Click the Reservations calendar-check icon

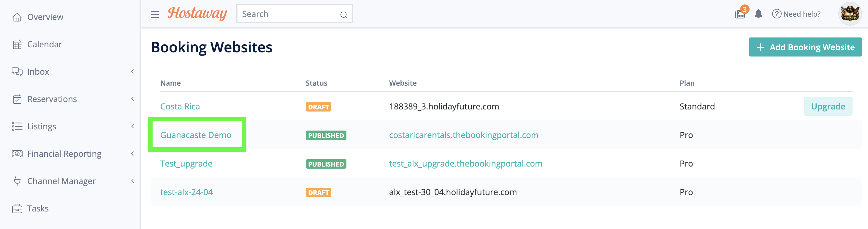pyautogui.click(x=17, y=99)
